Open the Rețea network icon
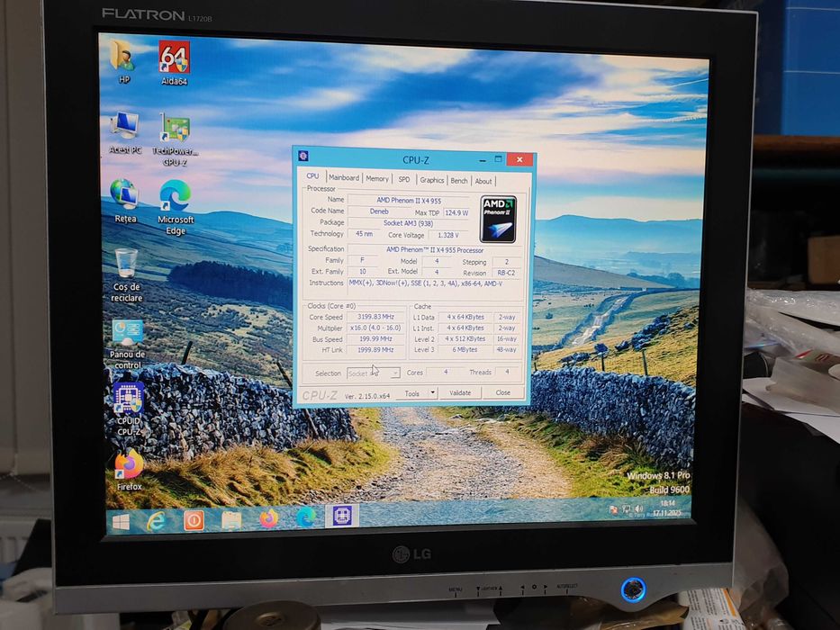 tap(125, 201)
